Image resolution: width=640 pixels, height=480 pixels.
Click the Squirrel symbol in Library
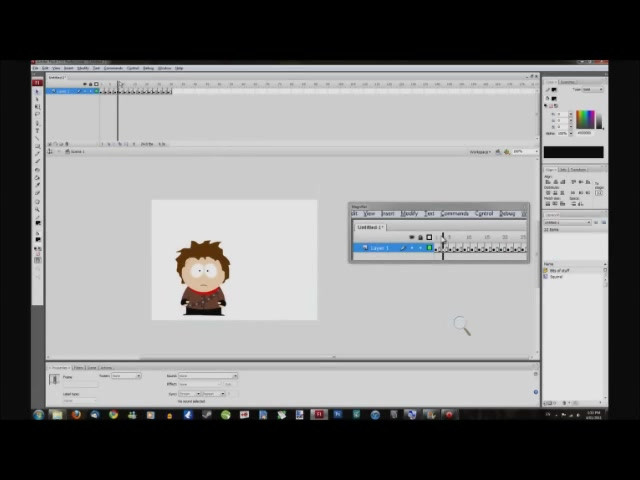(x=556, y=277)
